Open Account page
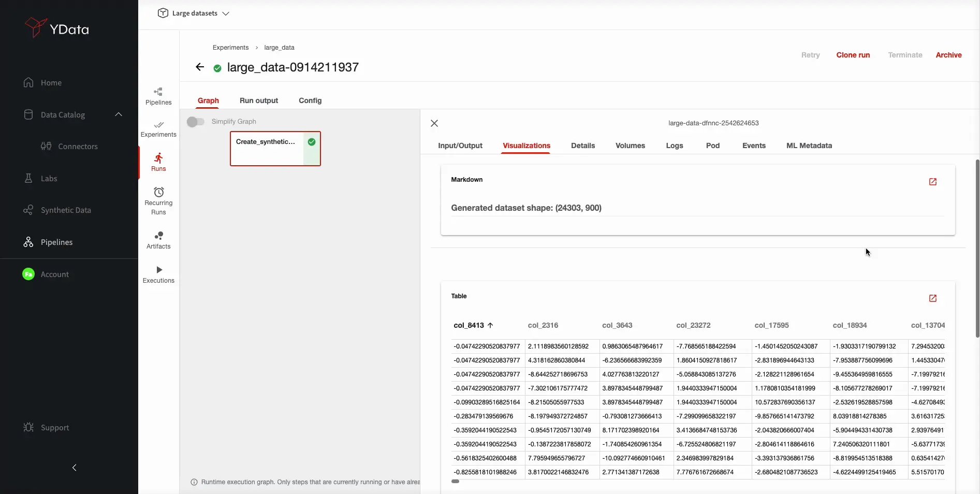The height and width of the screenshot is (494, 980). pos(46,274)
